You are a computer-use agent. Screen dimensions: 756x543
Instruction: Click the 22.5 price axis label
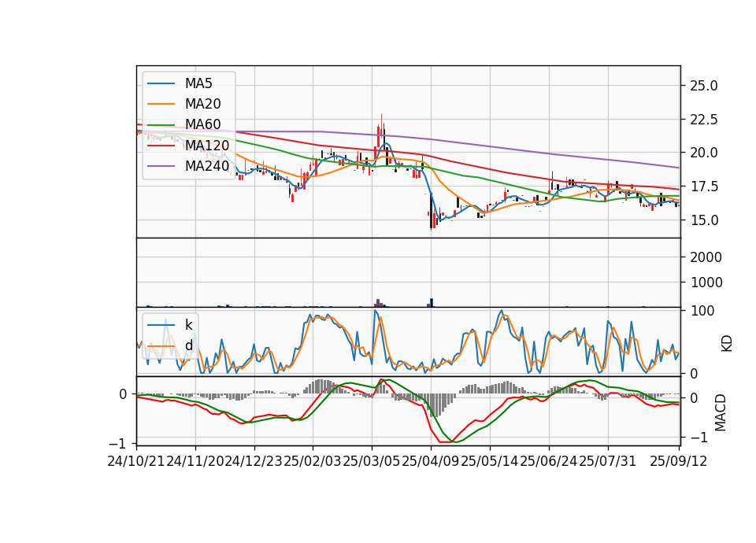pyautogui.click(x=703, y=120)
